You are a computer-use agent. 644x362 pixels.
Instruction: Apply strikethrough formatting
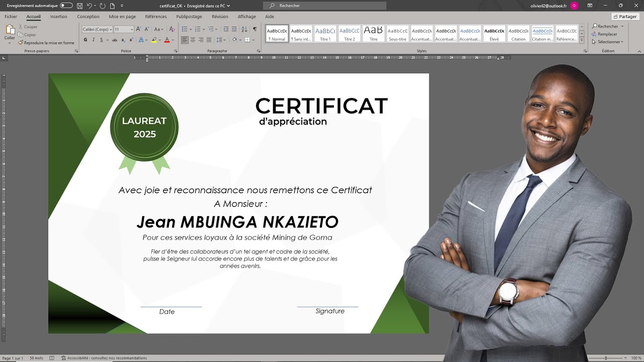[x=115, y=40]
